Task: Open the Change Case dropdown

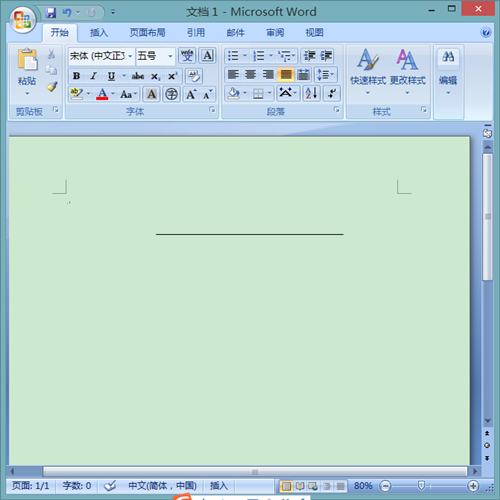Action: (x=128, y=94)
